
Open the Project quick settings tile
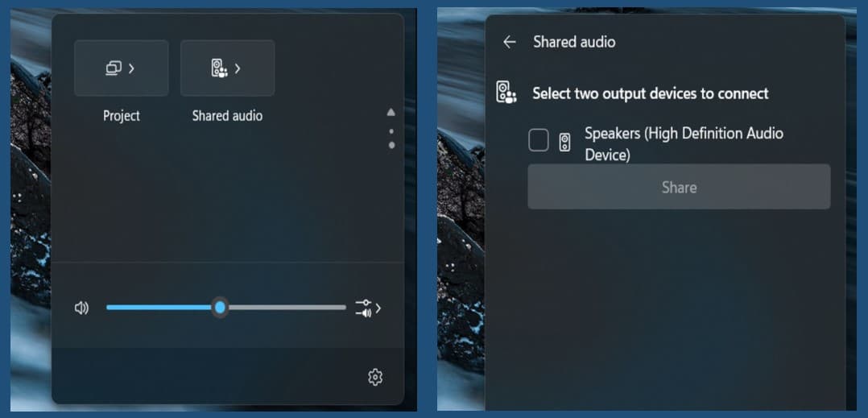(122, 68)
